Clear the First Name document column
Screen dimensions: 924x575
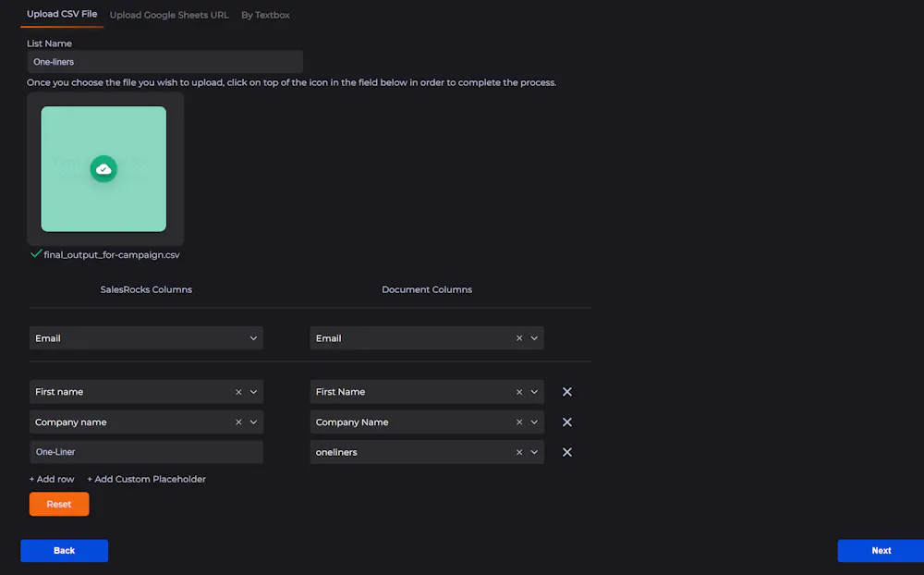[519, 392]
